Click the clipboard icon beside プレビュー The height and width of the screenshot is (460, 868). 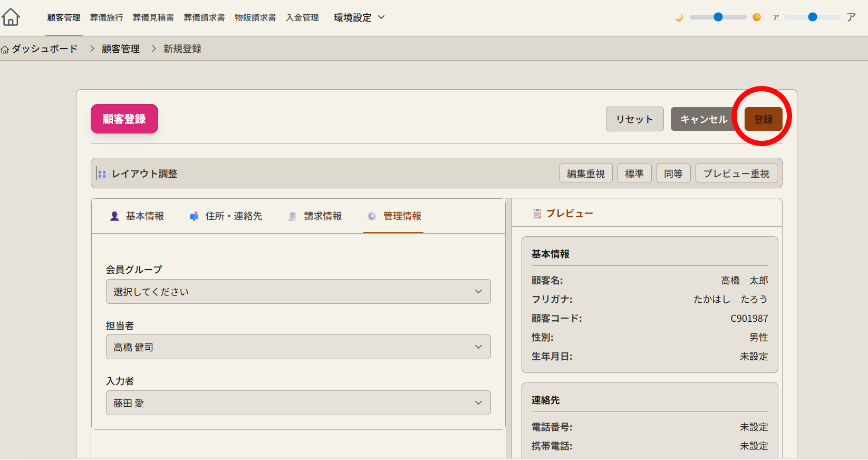coord(537,214)
